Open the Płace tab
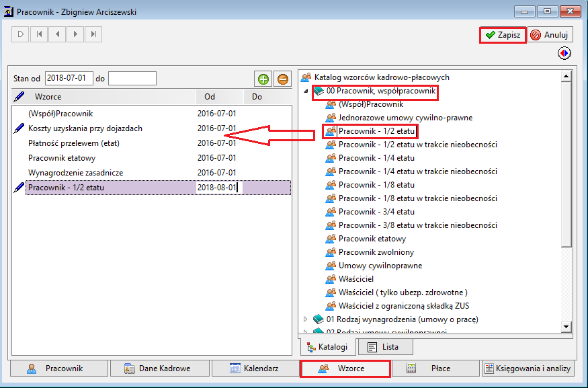 click(x=435, y=368)
